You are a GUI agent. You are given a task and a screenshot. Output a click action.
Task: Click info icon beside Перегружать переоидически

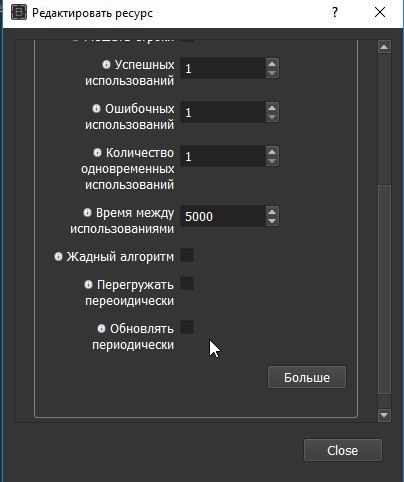pyautogui.click(x=88, y=284)
